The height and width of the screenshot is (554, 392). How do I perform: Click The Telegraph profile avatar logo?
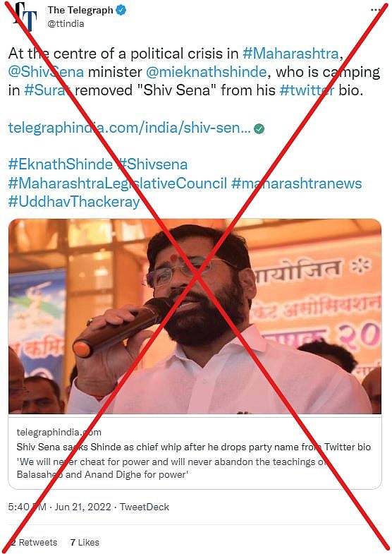pos(25,16)
